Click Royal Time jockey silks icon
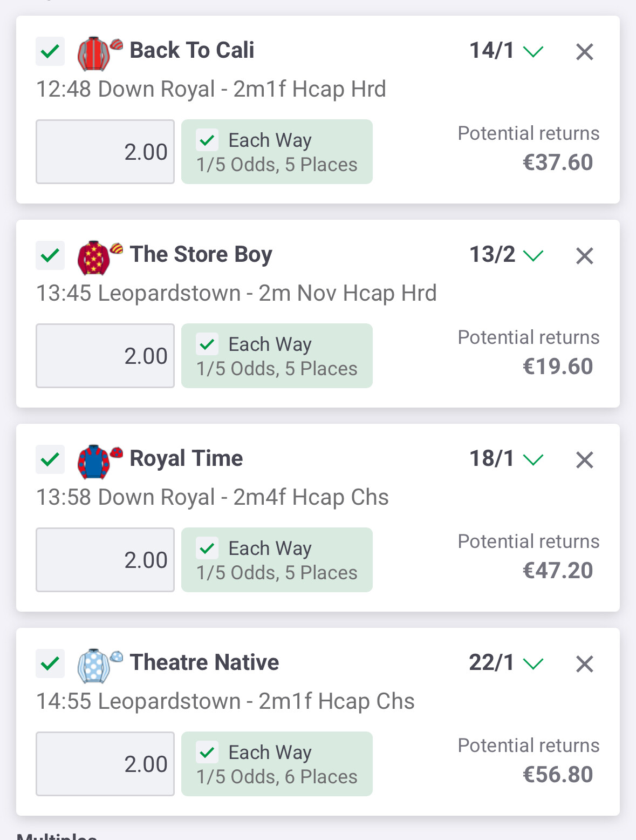This screenshot has height=840, width=636. pyautogui.click(x=99, y=461)
